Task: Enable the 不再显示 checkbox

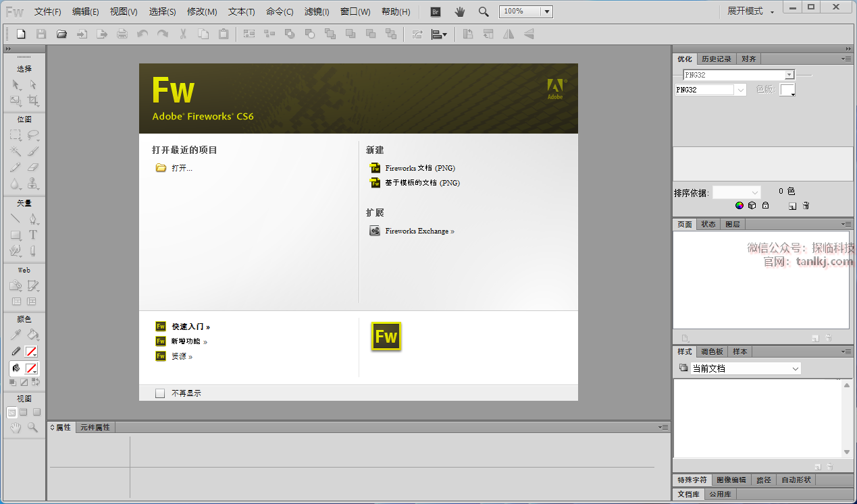Action: [x=160, y=393]
